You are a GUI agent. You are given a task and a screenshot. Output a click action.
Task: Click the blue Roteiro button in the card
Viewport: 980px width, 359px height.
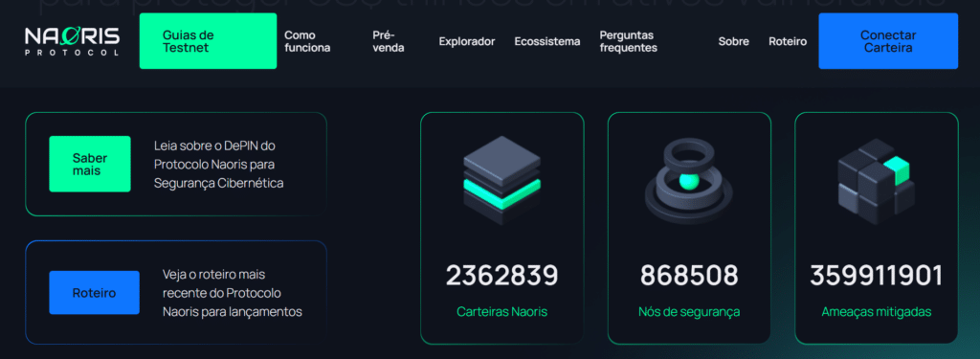(95, 293)
